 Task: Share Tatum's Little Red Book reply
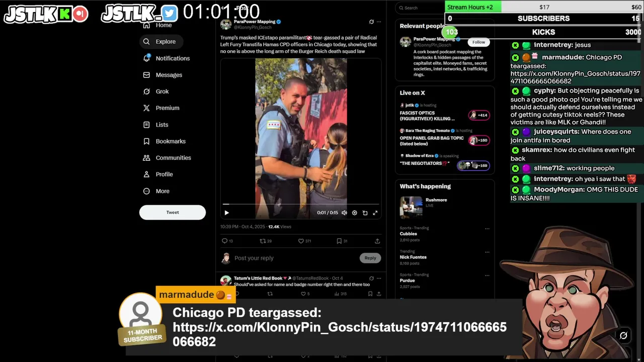[x=379, y=294]
